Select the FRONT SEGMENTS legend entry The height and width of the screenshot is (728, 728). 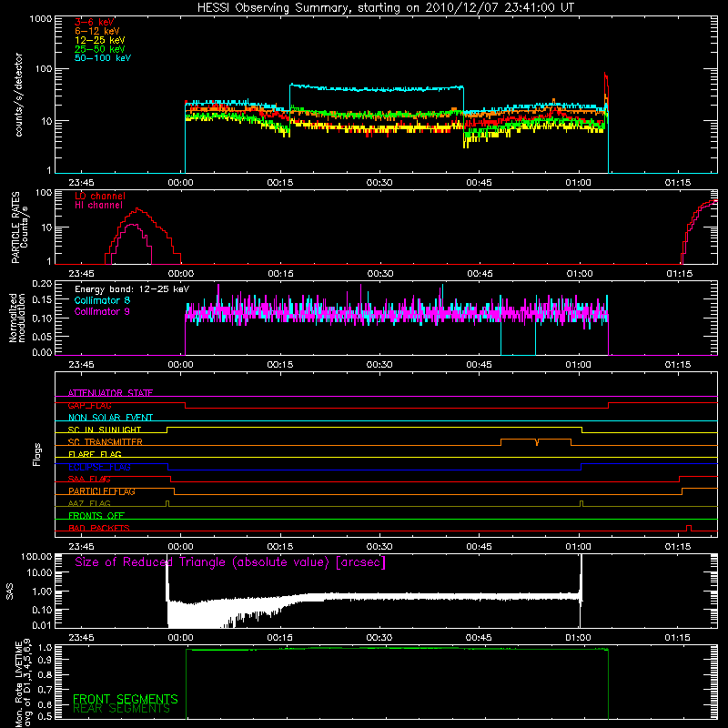point(126,699)
